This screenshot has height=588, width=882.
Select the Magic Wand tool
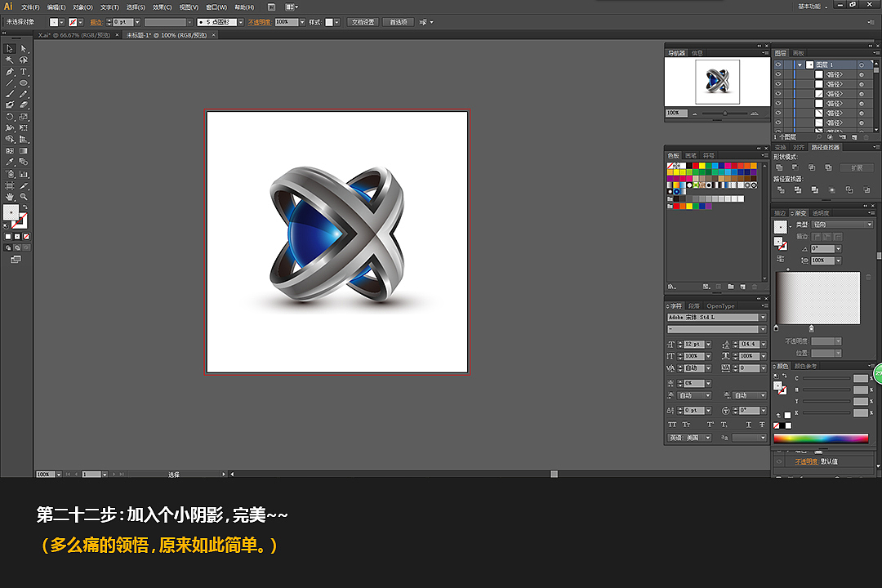tap(10, 60)
